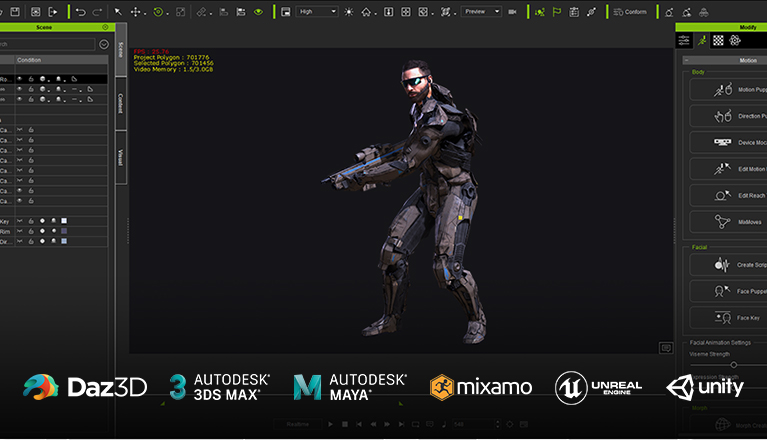Choose the Select arrow tool
Viewport: 767px width, 440px height.
click(118, 12)
